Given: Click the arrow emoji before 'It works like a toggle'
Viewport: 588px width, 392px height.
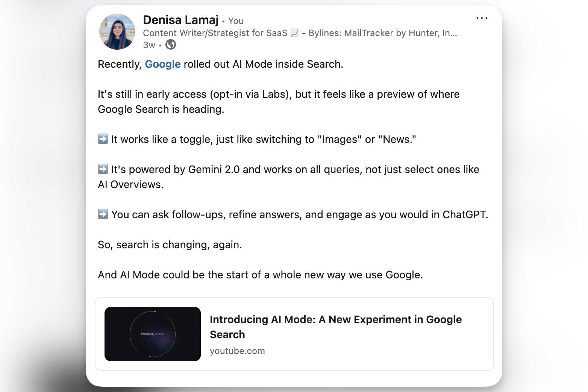Looking at the screenshot, I should 103,139.
